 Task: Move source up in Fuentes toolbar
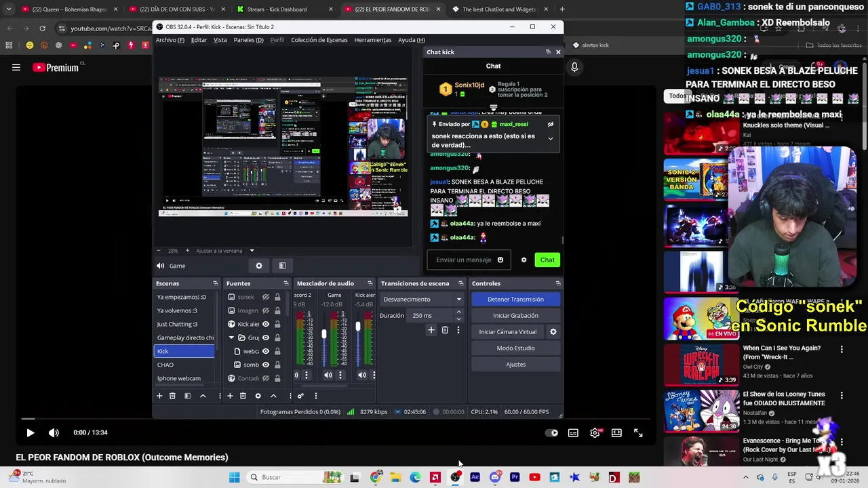273,396
